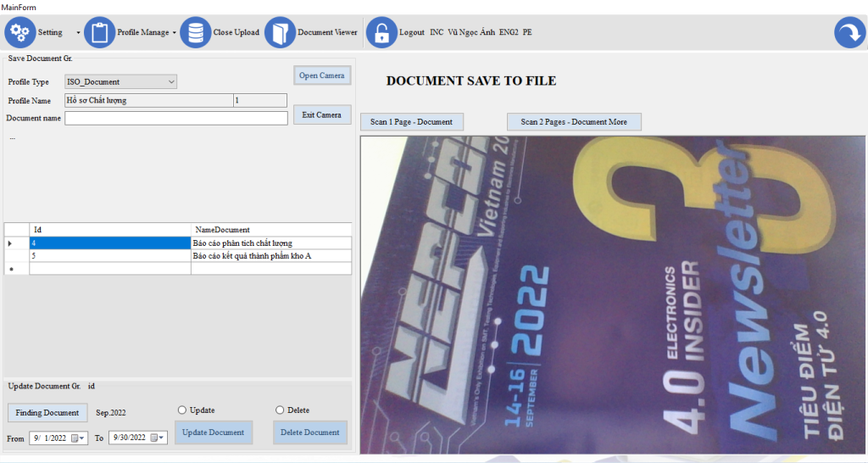
Task: Click the Setting toolbar label
Action: click(x=50, y=32)
